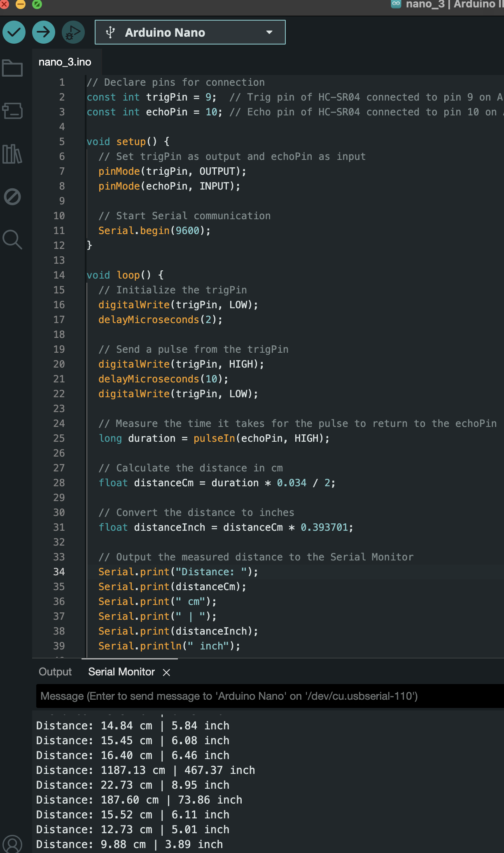
Task: Open the Arduino Nano board dropdown
Action: [190, 32]
